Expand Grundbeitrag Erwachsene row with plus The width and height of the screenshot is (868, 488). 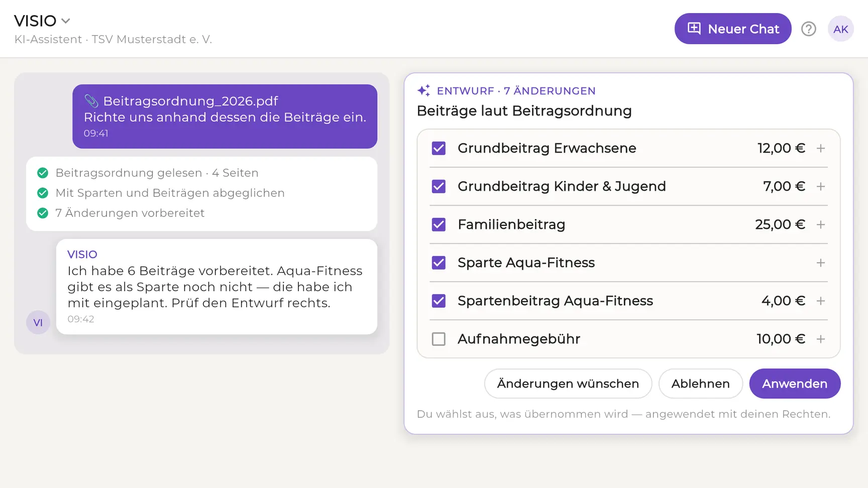coord(821,148)
